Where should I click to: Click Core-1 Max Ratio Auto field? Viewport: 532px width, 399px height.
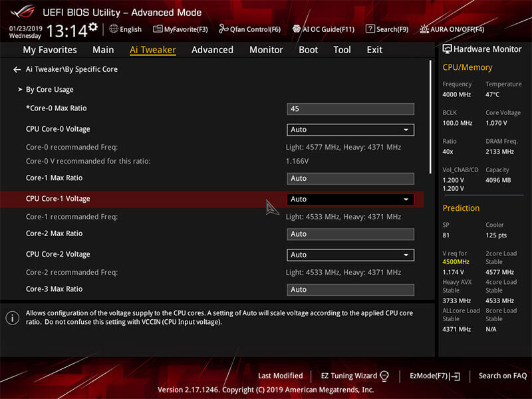coord(350,178)
